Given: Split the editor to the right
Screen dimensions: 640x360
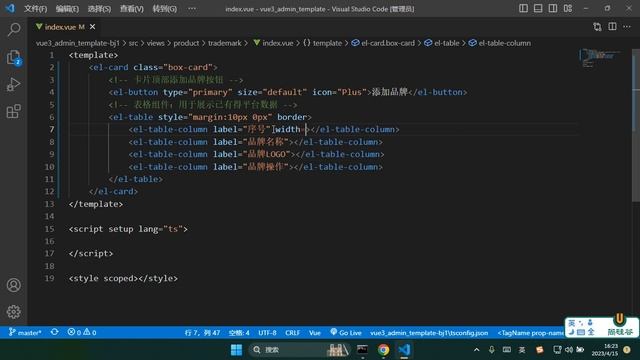Looking at the screenshot, I should coord(612,27).
